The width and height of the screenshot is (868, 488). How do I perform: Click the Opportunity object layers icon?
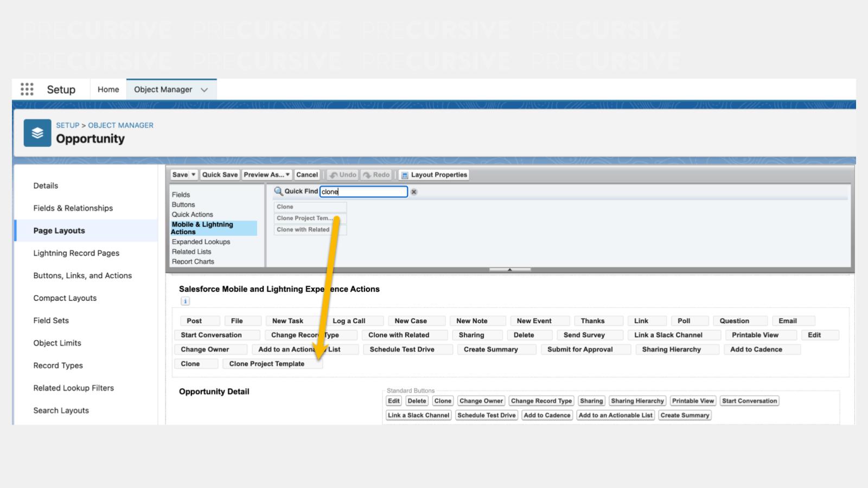coord(37,133)
